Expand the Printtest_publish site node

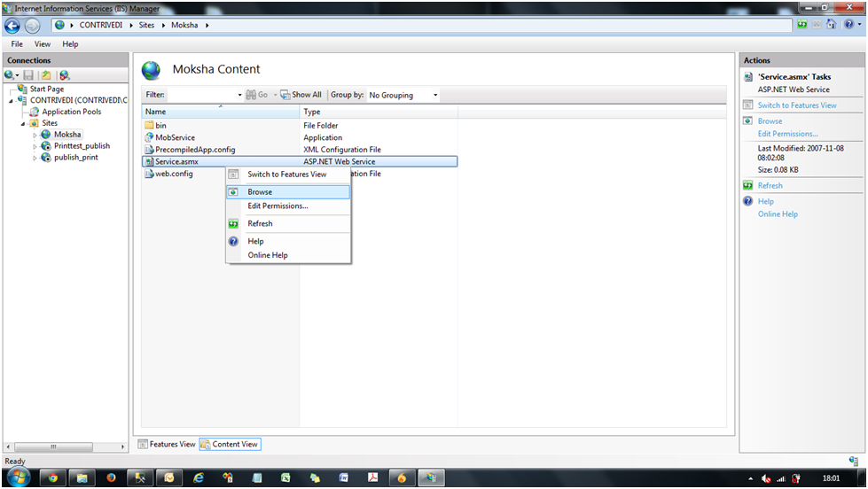[35, 146]
